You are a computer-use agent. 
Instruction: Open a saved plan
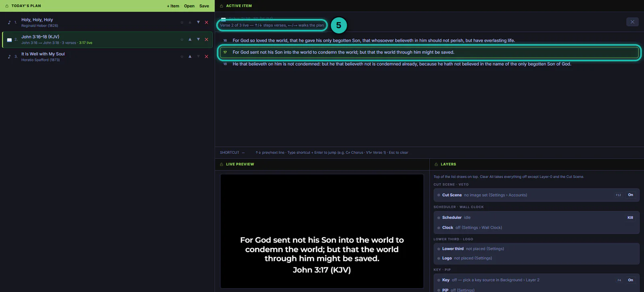coord(189,6)
